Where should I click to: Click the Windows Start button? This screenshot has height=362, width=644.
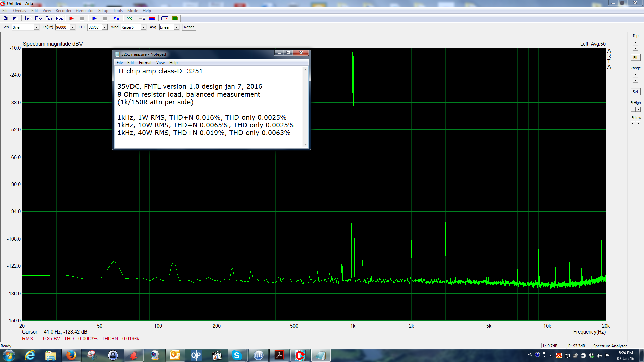[9, 355]
